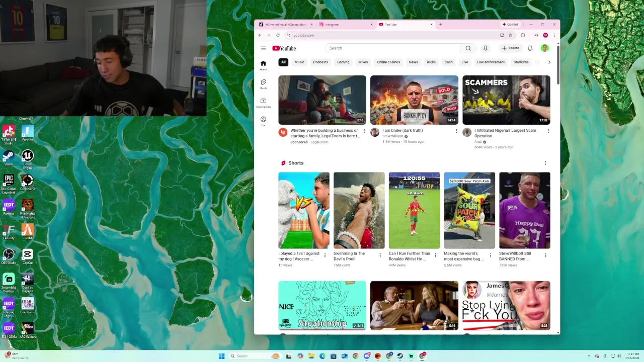Image resolution: width=644 pixels, height=362 pixels.
Task: Open Chrome's three-dot menu
Action: pyautogui.click(x=554, y=35)
